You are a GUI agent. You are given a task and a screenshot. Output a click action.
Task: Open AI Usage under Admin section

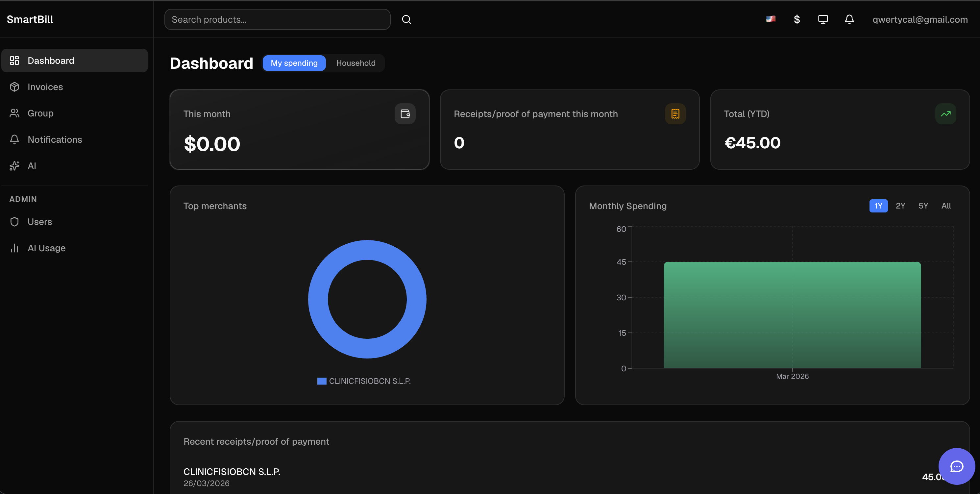tap(75, 248)
